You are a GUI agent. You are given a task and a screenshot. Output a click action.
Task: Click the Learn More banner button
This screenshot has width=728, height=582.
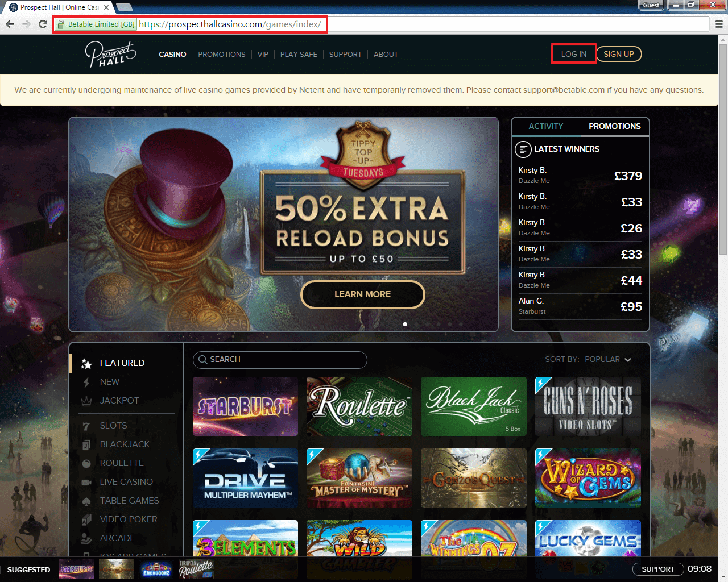point(363,294)
